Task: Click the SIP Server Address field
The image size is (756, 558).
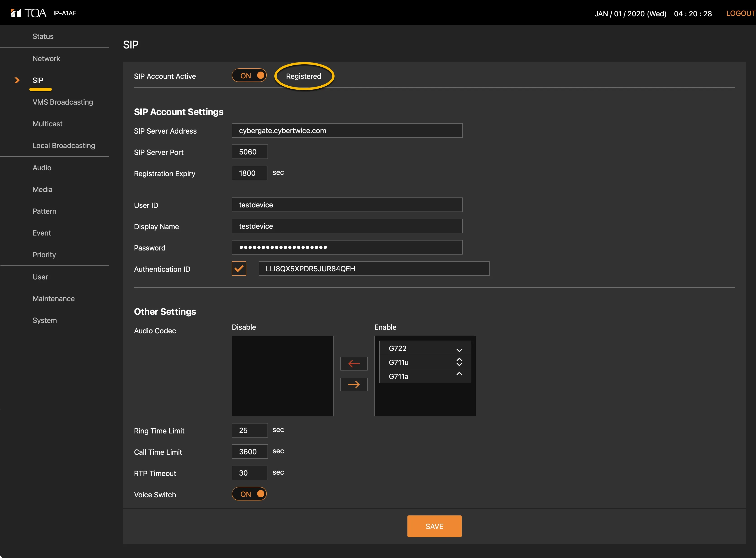Action: pyautogui.click(x=347, y=130)
